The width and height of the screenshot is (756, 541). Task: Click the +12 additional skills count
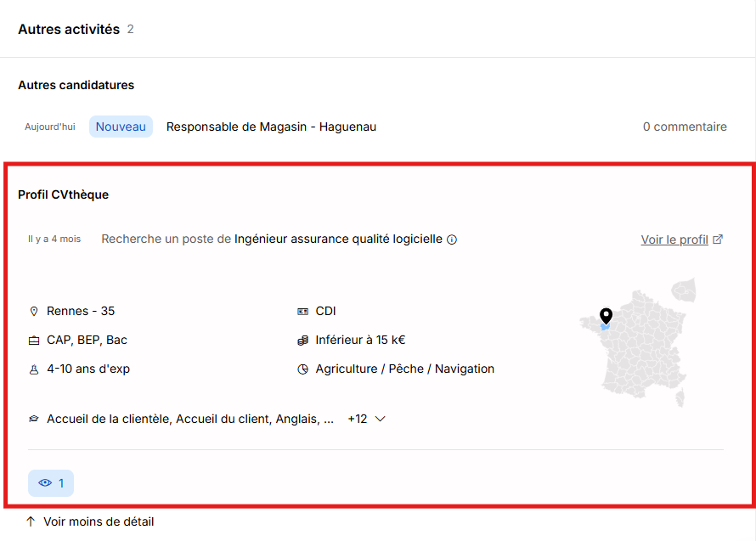click(x=358, y=419)
